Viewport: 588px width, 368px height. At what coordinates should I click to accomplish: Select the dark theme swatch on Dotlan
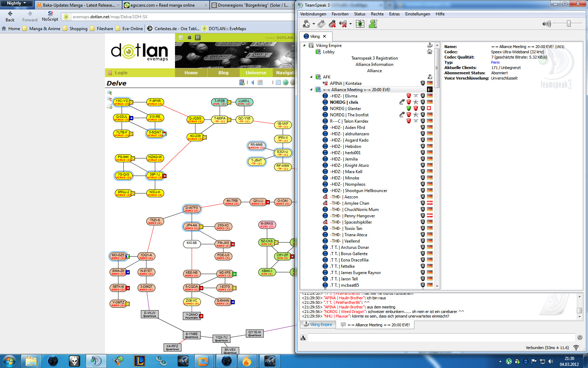point(189,38)
